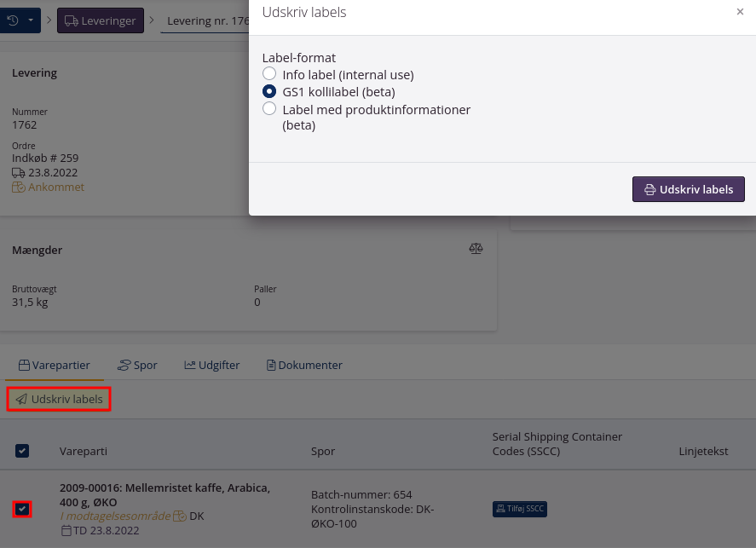Click the Tilføj SSCC badge
This screenshot has width=756, height=548.
click(x=520, y=509)
